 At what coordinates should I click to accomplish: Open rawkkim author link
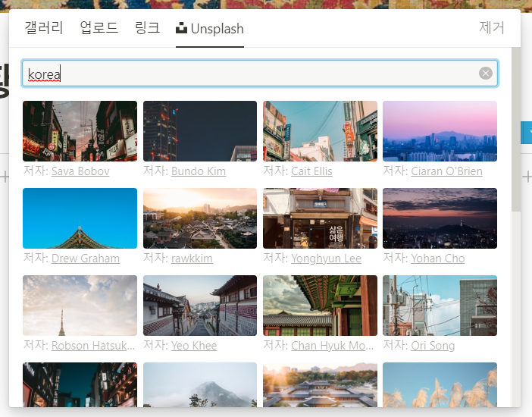[x=192, y=259]
